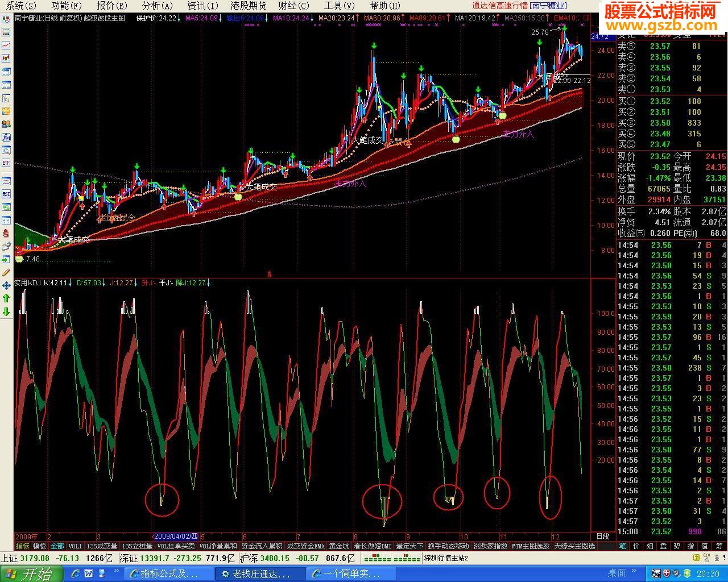The width and height of the screenshot is (728, 582).
Task: Select the 全部 tab
Action: point(57,546)
